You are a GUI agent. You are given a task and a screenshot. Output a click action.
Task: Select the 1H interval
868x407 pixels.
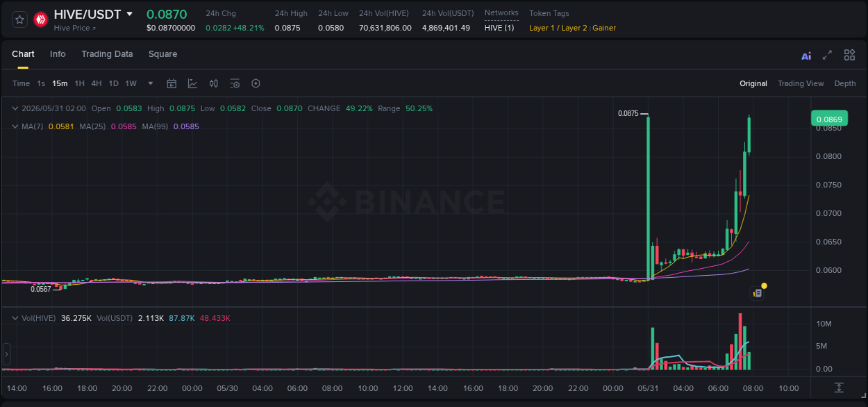point(79,83)
